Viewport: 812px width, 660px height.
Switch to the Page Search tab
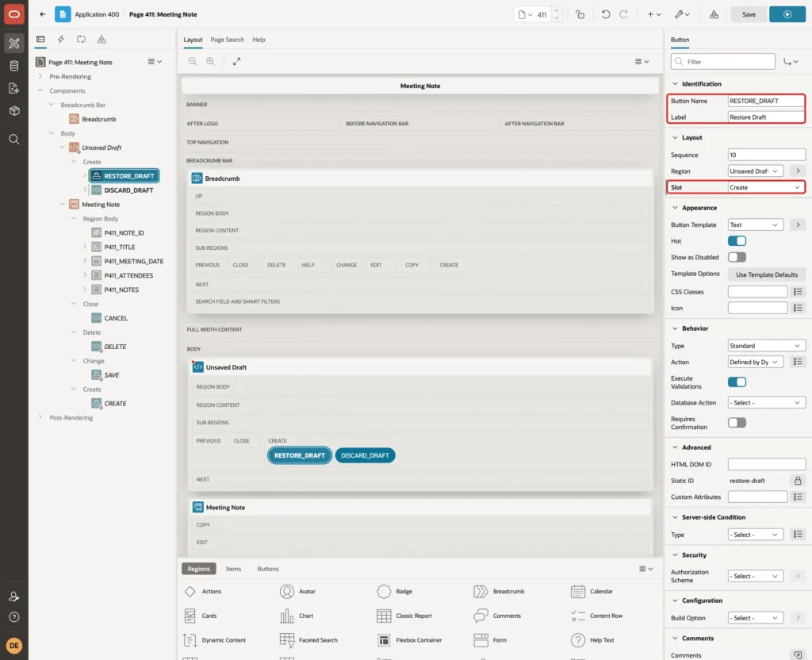[x=227, y=40]
